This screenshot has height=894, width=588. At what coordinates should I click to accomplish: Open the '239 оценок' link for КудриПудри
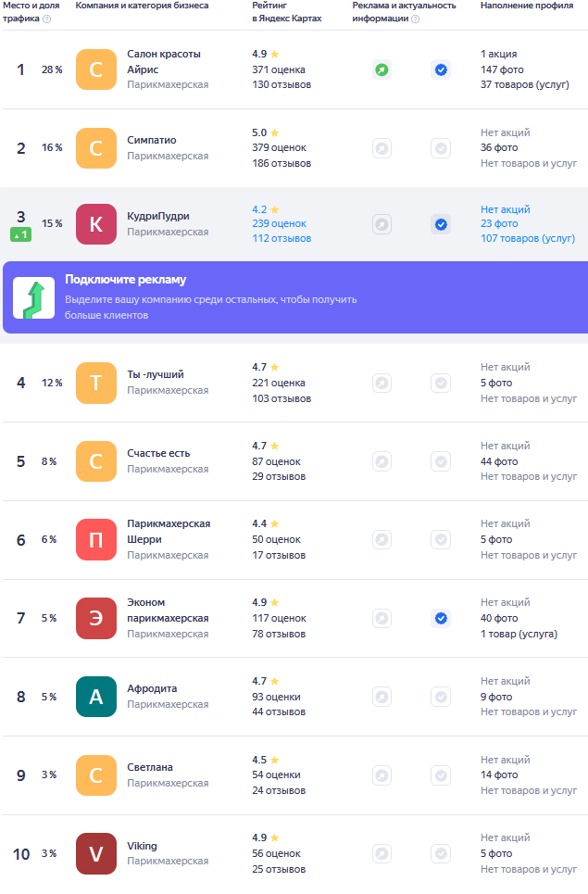tap(280, 223)
